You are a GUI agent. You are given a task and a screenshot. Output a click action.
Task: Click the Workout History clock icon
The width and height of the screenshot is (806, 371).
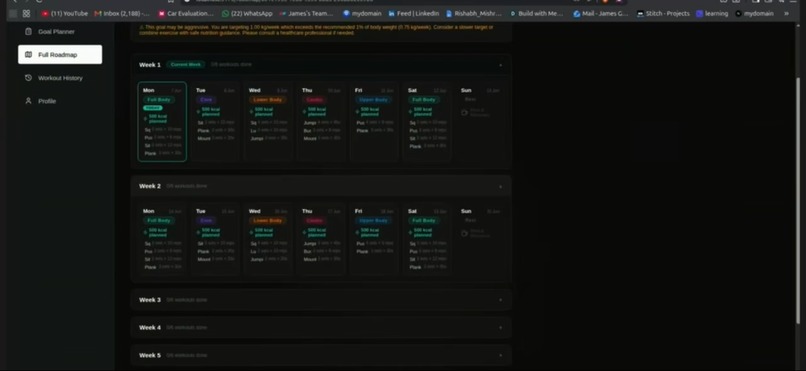click(x=28, y=78)
